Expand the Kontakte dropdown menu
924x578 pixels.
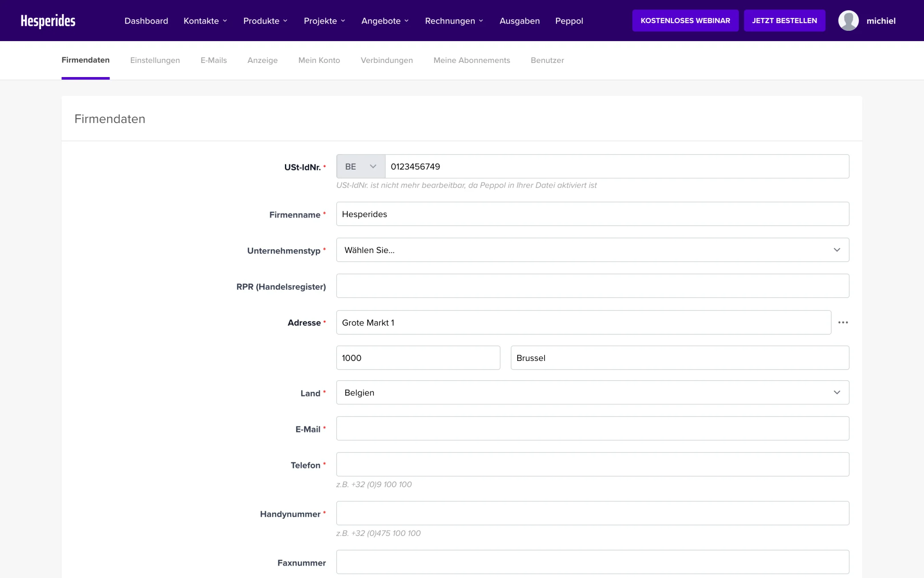205,21
